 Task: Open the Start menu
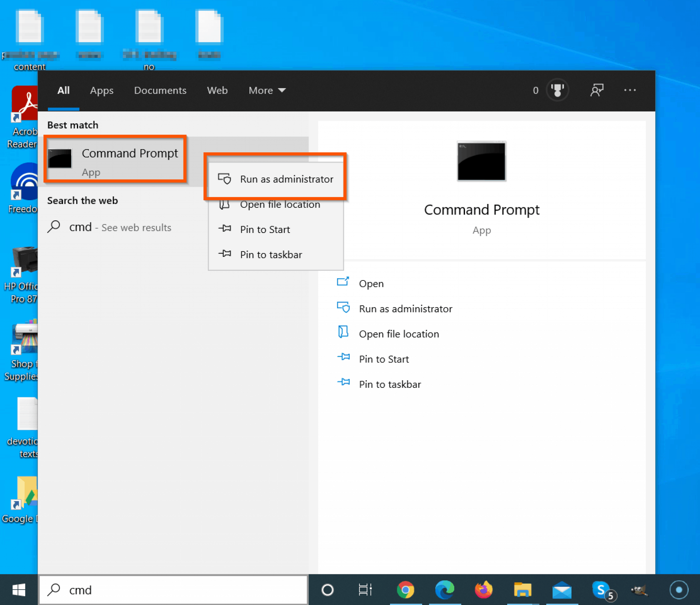pos(19,590)
